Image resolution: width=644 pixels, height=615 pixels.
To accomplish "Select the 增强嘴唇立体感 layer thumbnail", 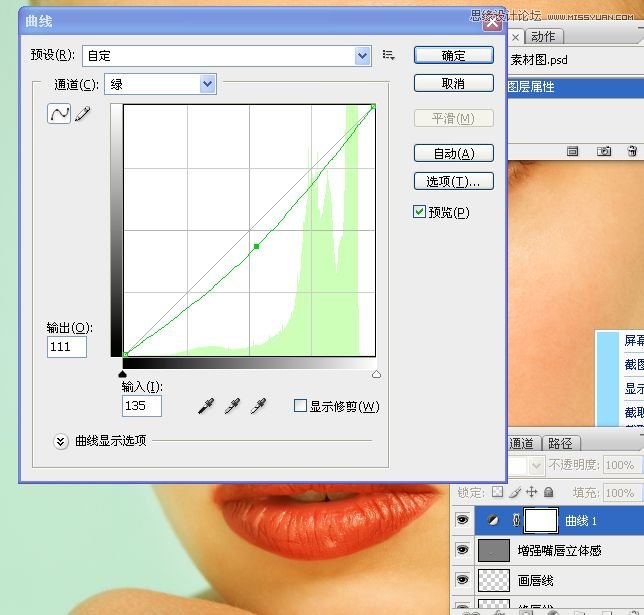I will coord(494,550).
